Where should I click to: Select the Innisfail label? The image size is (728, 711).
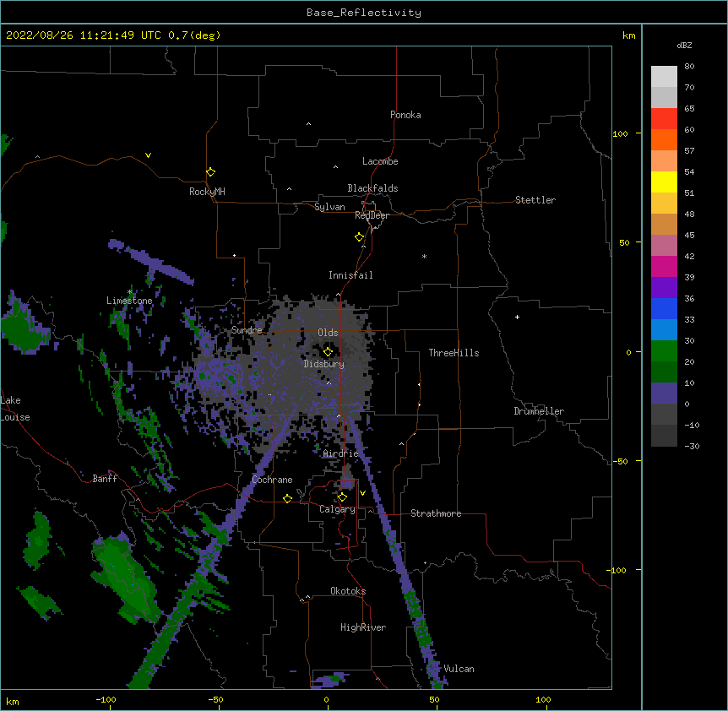tap(350, 275)
